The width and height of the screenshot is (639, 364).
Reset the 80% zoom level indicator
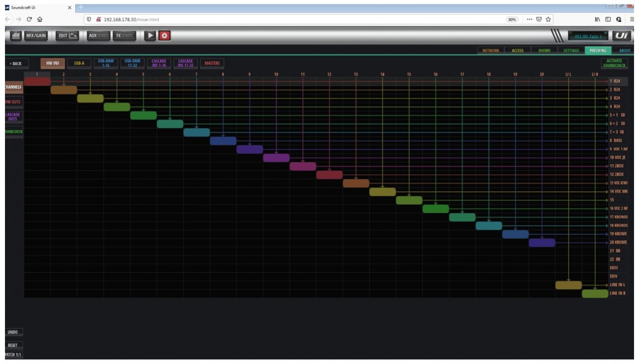pyautogui.click(x=512, y=19)
